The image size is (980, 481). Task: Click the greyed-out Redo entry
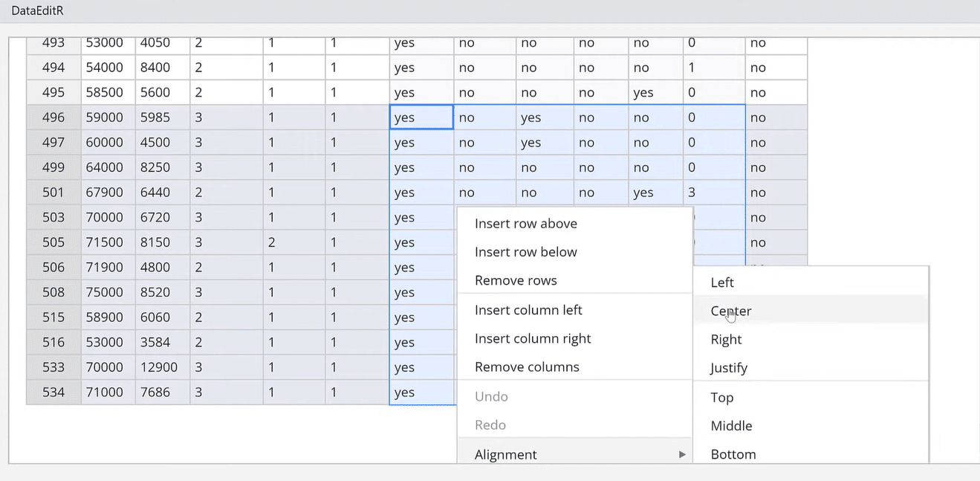pos(574,424)
